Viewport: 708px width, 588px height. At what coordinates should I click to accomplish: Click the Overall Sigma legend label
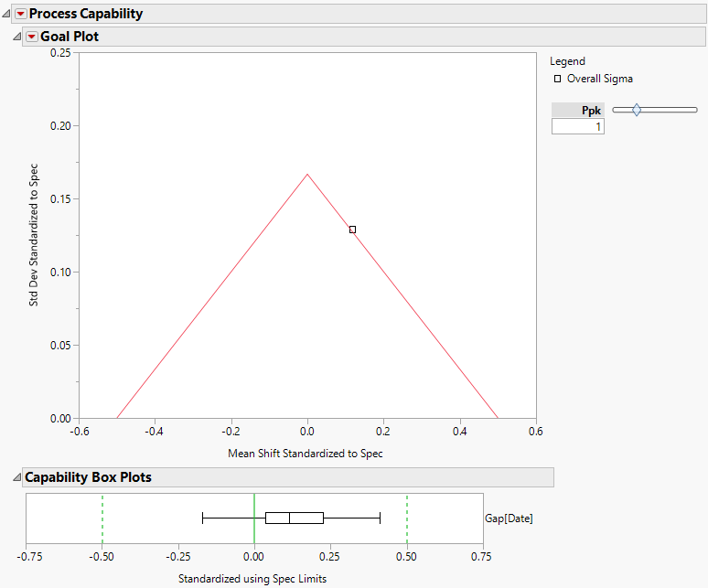click(x=600, y=79)
